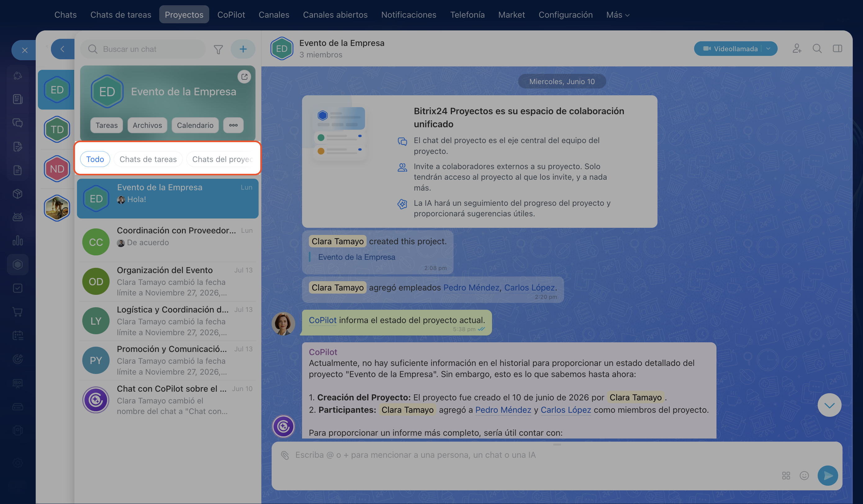
Task: Open the Coordinación con Proveedor chat
Action: click(168, 242)
